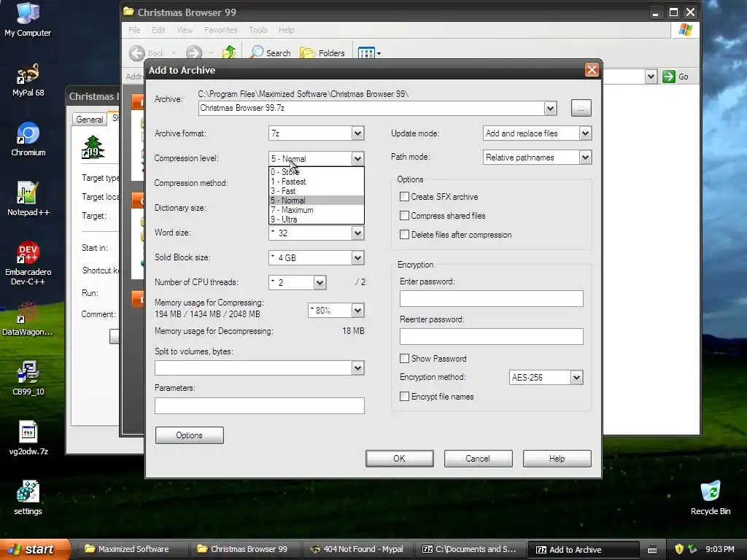Select 0 - Store compression level

click(317, 172)
